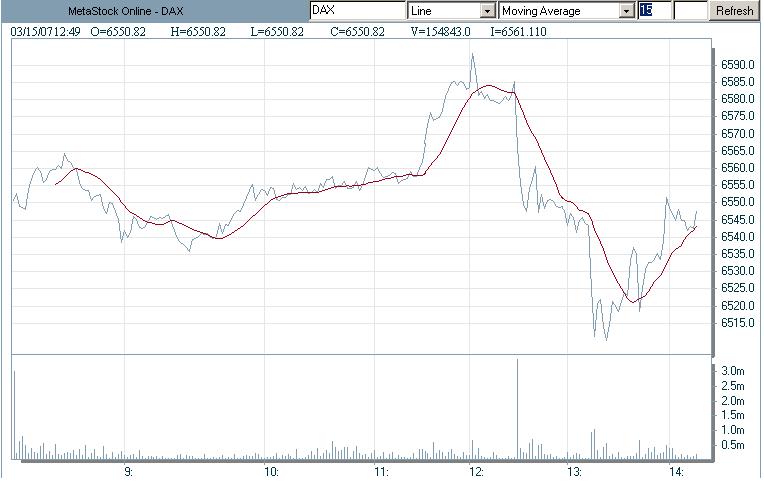This screenshot has width=764, height=482.
Task: Click the 10: time axis label
Action: point(271,472)
